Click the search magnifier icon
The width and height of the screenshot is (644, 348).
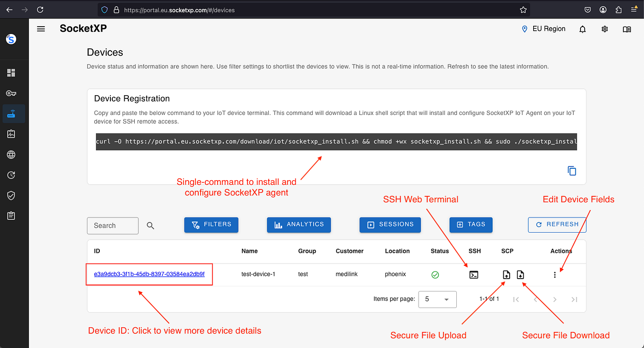coord(150,226)
